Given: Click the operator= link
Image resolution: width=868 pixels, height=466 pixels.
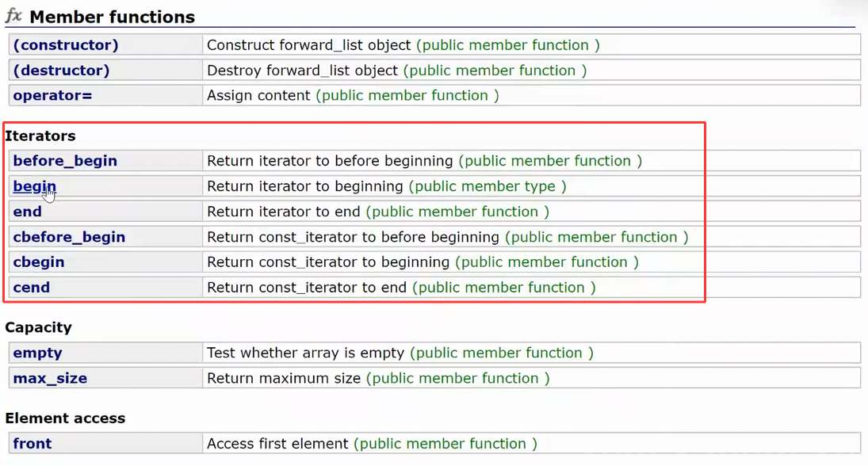Looking at the screenshot, I should point(52,96).
